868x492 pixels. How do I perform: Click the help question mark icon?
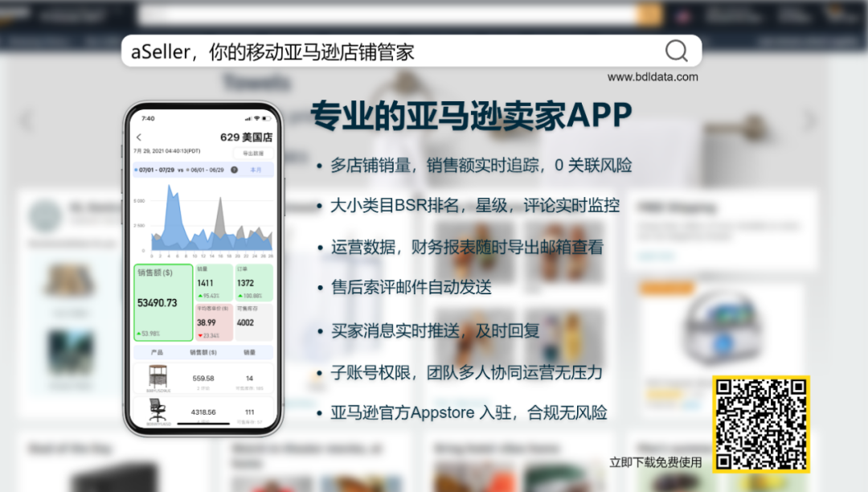[x=234, y=170]
